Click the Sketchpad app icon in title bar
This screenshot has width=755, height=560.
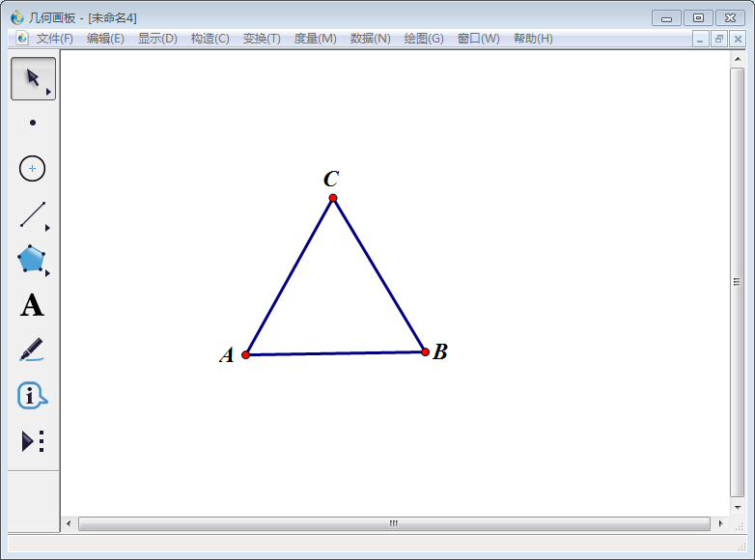coord(17,17)
